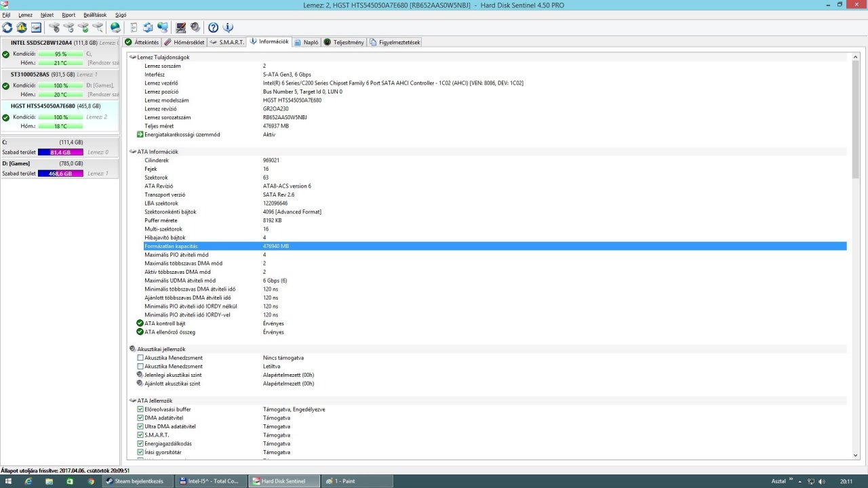Click the blue question mark help icon
This screenshot has height=488, width=868.
point(213,27)
